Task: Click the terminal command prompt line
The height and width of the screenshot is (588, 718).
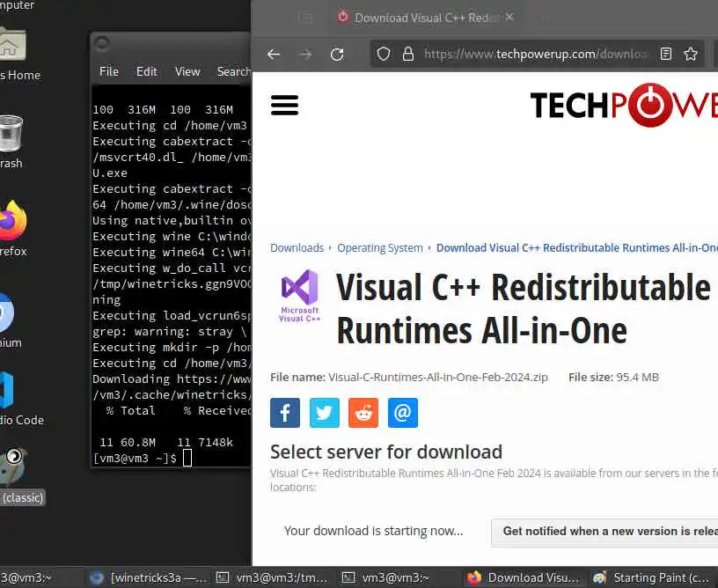Action: 142,458
